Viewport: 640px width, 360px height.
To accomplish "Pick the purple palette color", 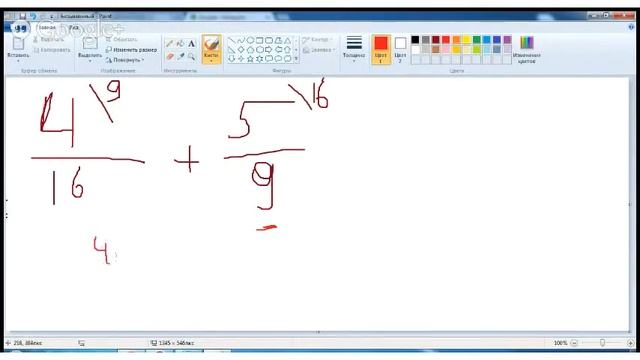I will pyautogui.click(x=507, y=40).
